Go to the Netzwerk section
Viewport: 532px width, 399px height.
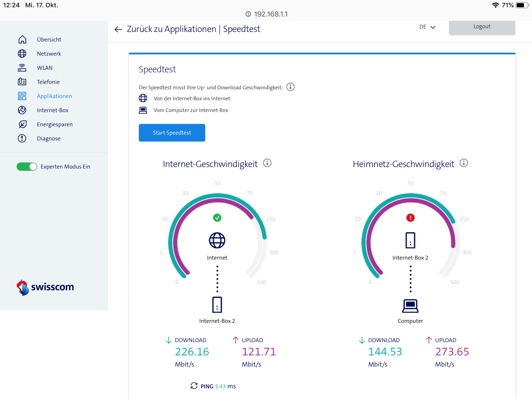49,53
